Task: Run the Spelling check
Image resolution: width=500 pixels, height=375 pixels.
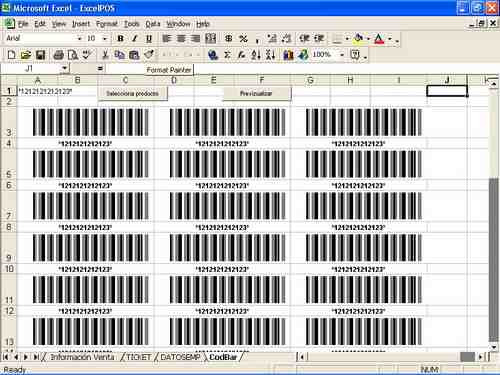Action: (87, 55)
